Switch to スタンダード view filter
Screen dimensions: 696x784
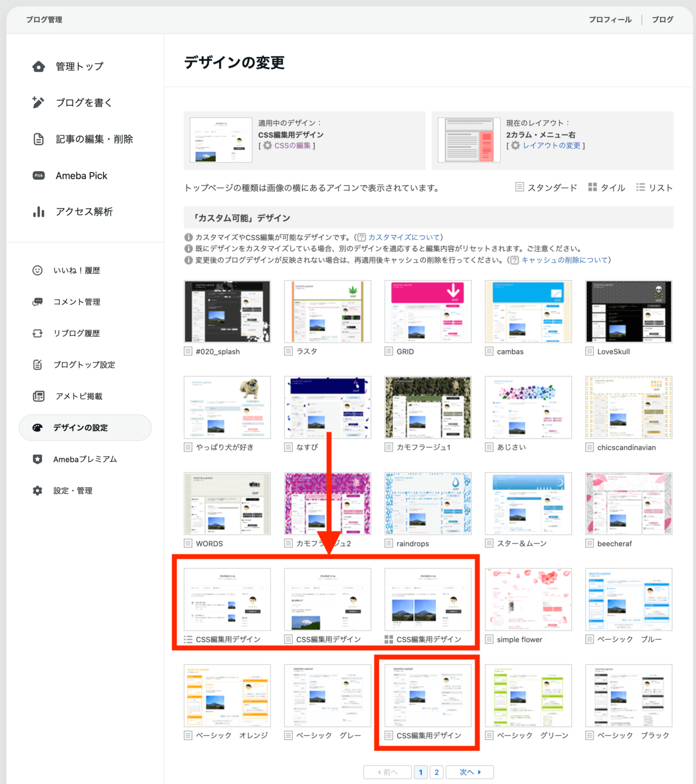pos(546,188)
